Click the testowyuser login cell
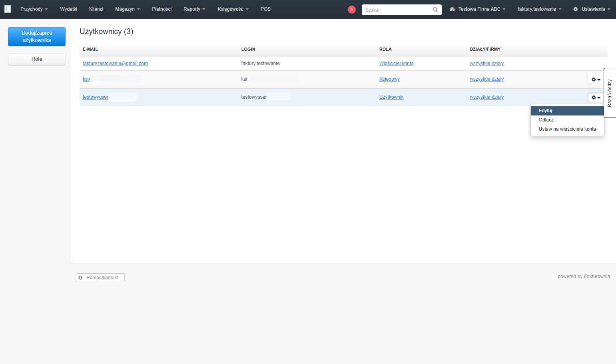Image resolution: width=616 pixels, height=364 pixels. click(254, 97)
